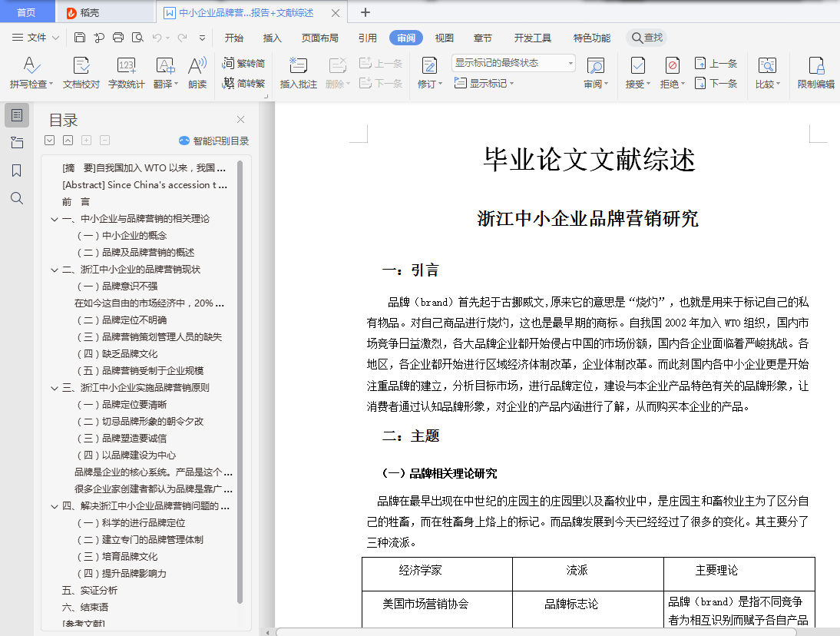Screen dimensions: 840x636
Task: Switch to the 页面布局 ribbon tab
Action: tap(320, 38)
